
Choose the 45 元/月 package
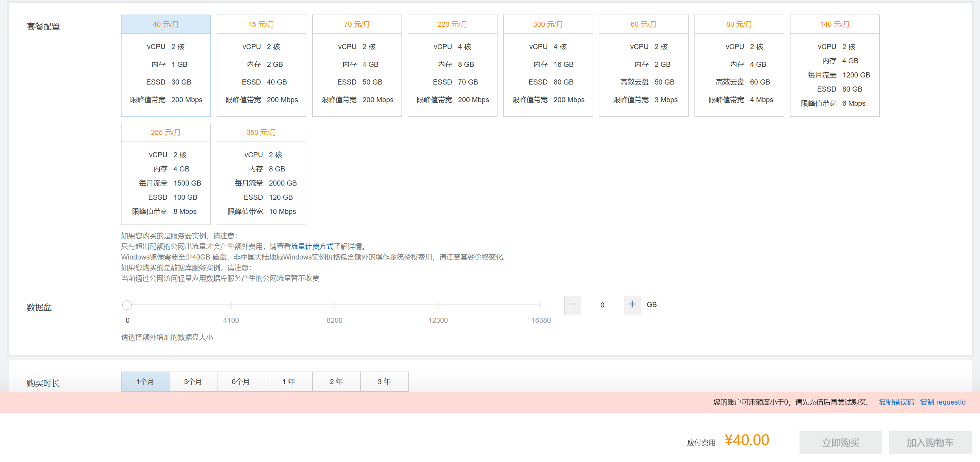[261, 66]
